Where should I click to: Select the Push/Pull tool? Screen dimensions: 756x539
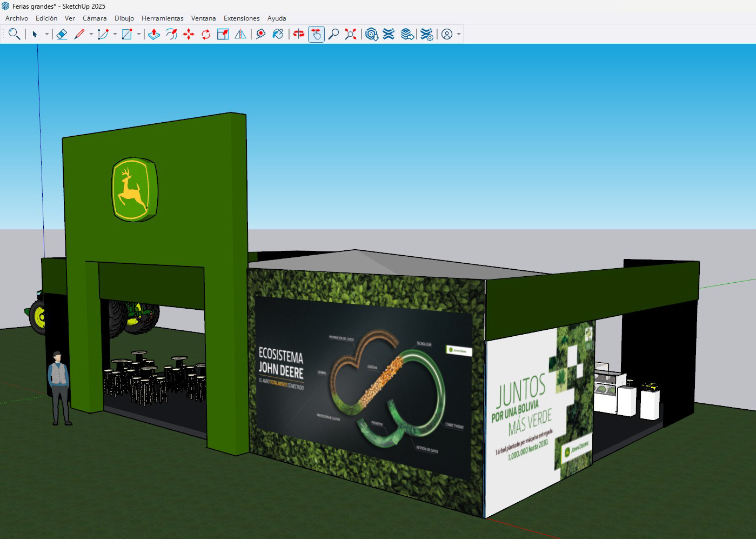coord(154,34)
